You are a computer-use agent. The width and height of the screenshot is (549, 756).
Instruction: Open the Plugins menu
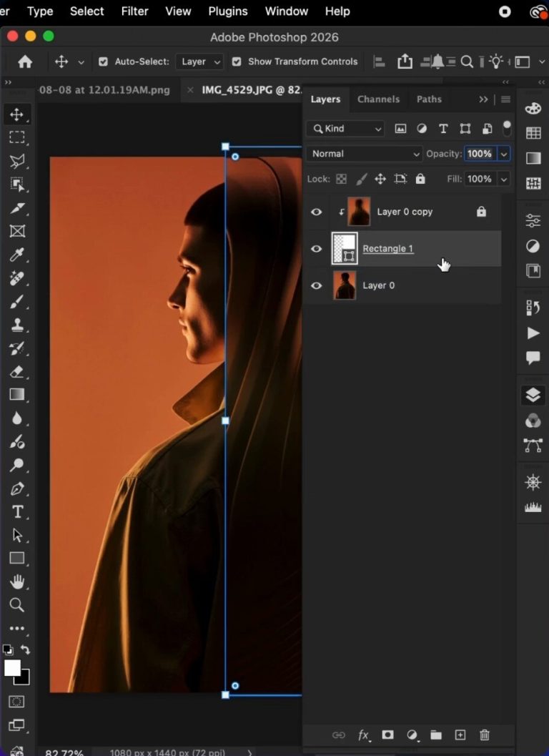227,11
